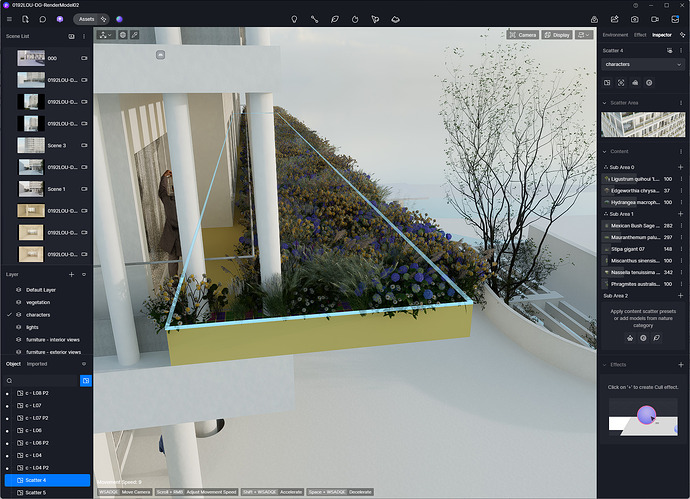This screenshot has height=499, width=690.
Task: Switch to the Environment tab
Action: click(615, 35)
